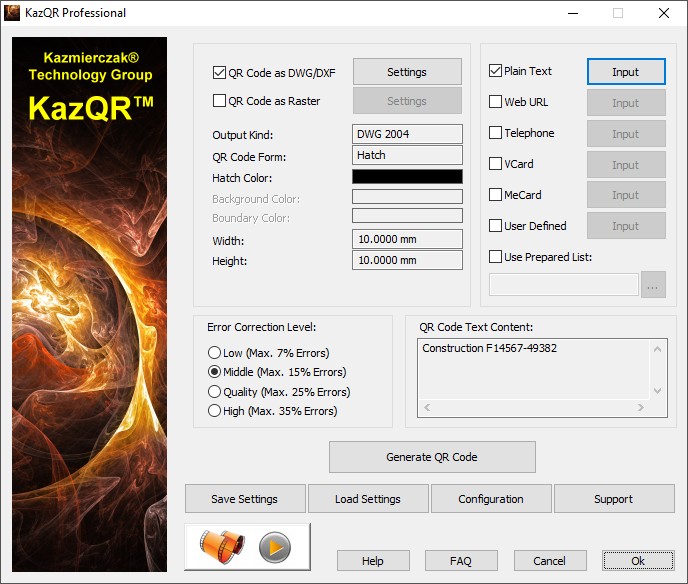
Task: Enable the VCard checkbox
Action: (x=495, y=164)
